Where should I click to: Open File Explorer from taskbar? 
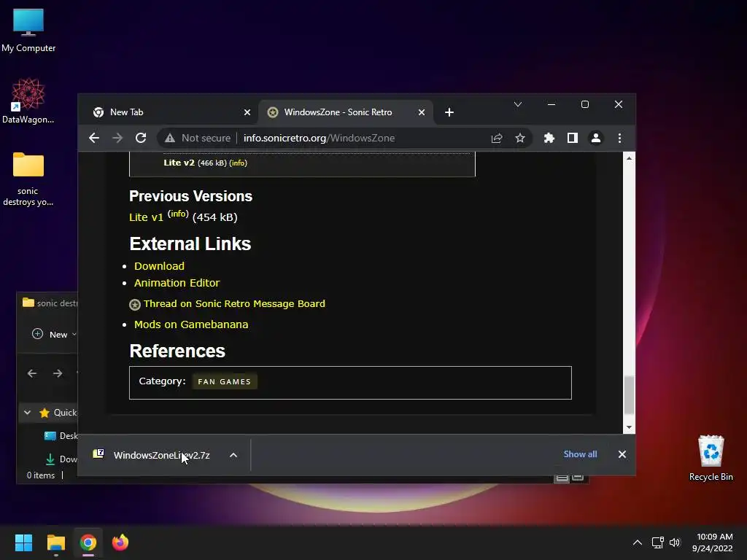[55, 542]
